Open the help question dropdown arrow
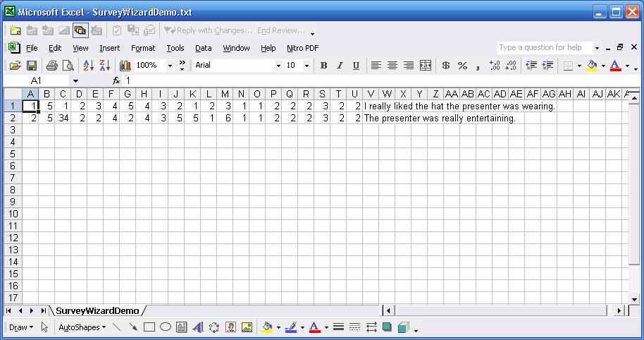The image size is (644, 340). tap(597, 48)
